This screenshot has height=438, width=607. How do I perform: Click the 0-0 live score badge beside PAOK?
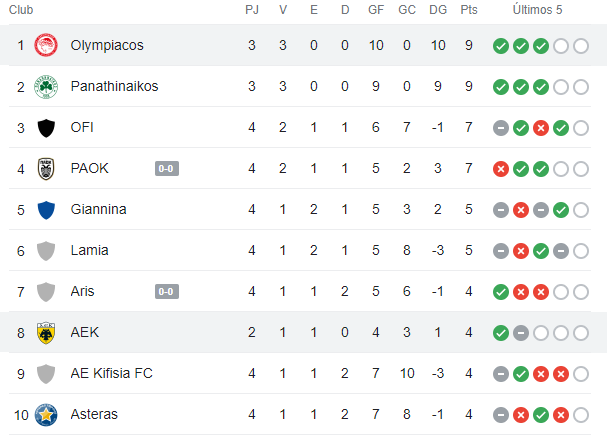point(167,169)
